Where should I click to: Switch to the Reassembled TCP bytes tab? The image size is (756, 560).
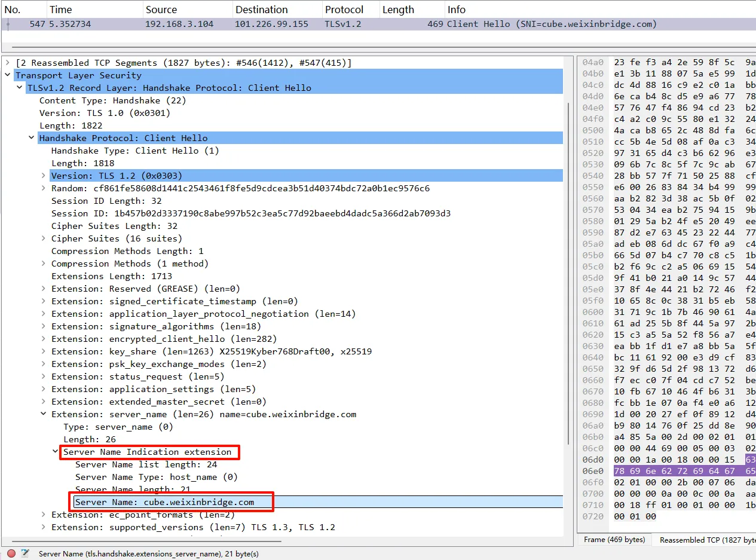pos(705,540)
